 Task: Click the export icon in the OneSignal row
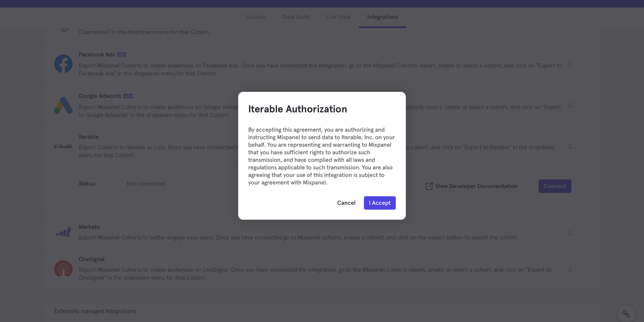click(x=570, y=269)
